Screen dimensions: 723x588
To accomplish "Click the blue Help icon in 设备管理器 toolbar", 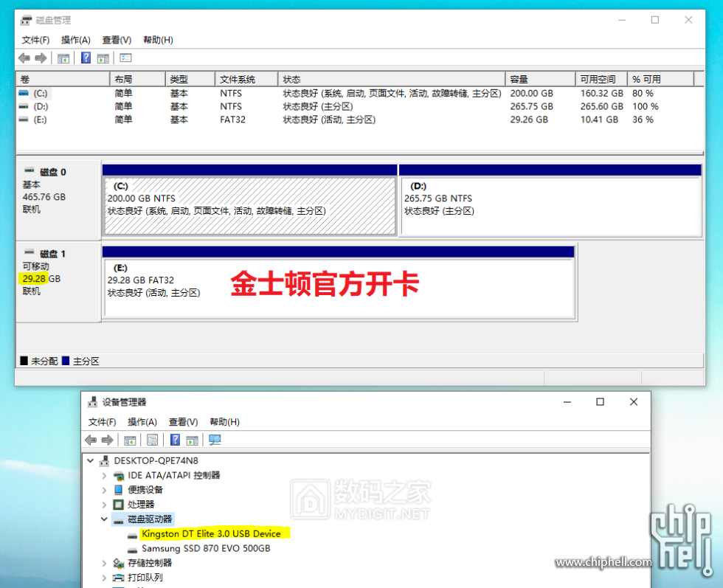I will (176, 440).
